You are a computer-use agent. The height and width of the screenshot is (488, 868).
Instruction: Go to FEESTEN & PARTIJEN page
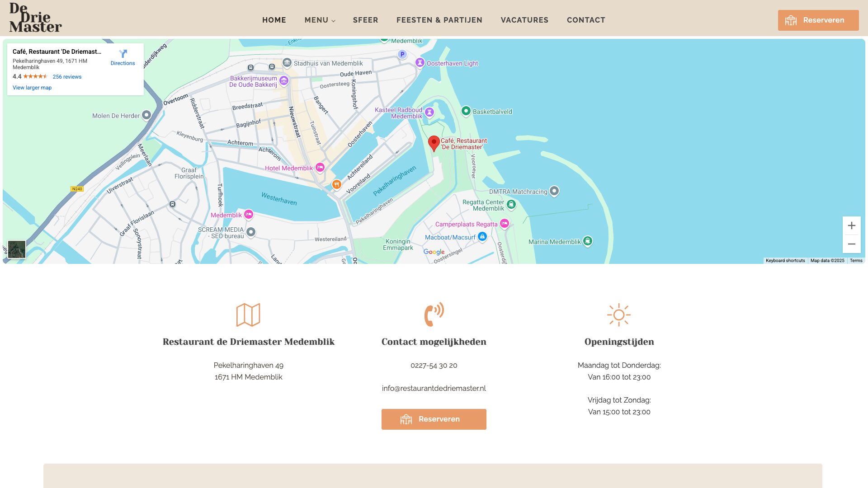[x=439, y=20]
